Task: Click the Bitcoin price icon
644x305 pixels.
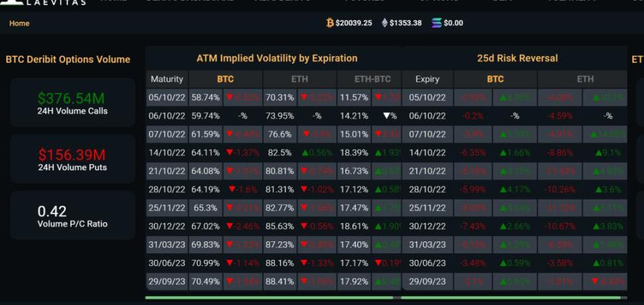Action: tap(330, 23)
